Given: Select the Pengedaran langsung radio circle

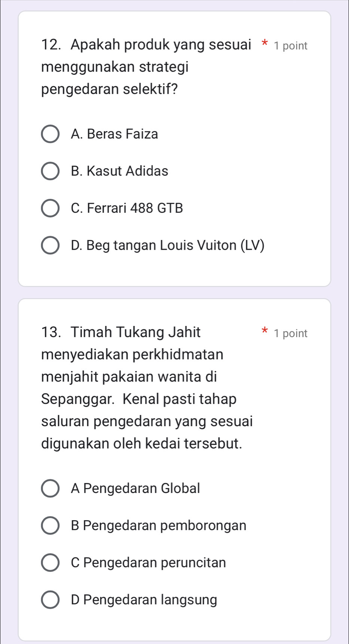Looking at the screenshot, I should [x=50, y=600].
